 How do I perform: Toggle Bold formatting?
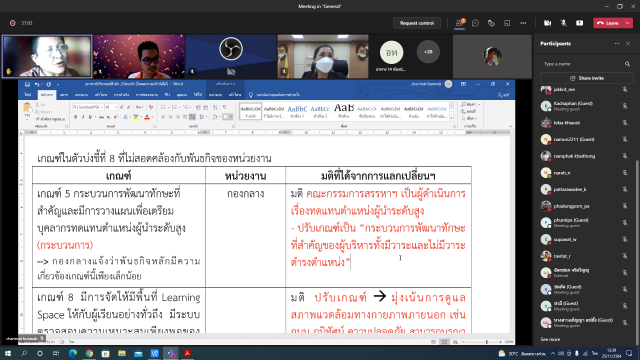(x=76, y=117)
